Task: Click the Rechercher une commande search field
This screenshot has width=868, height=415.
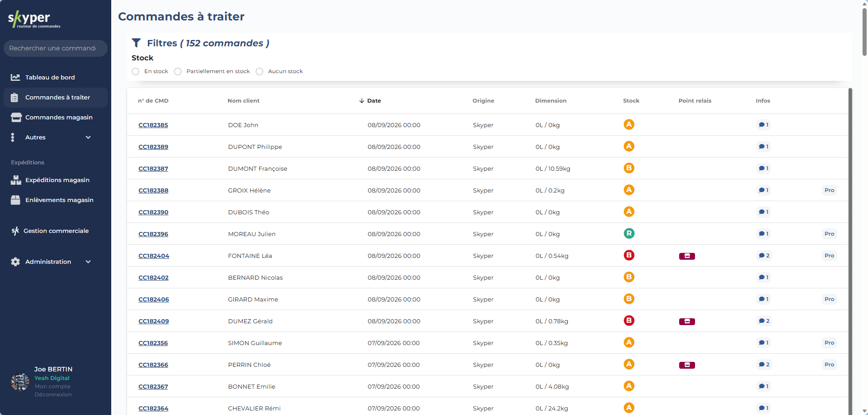Action: point(55,48)
